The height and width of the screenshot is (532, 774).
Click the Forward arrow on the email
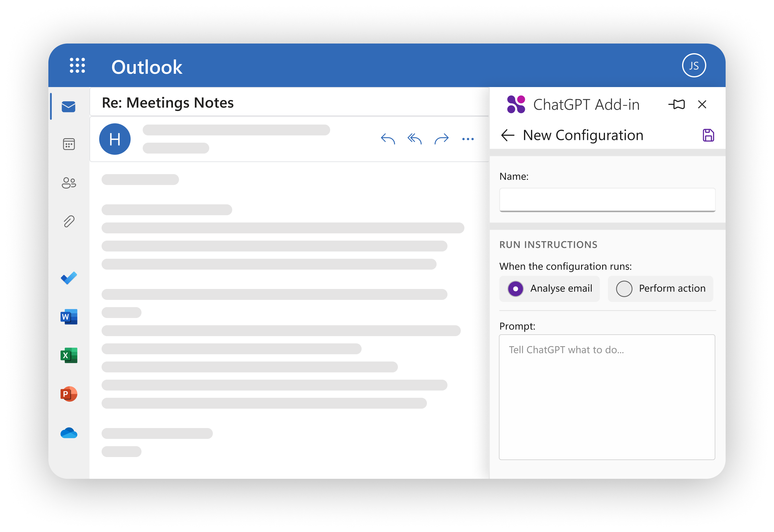pos(441,139)
